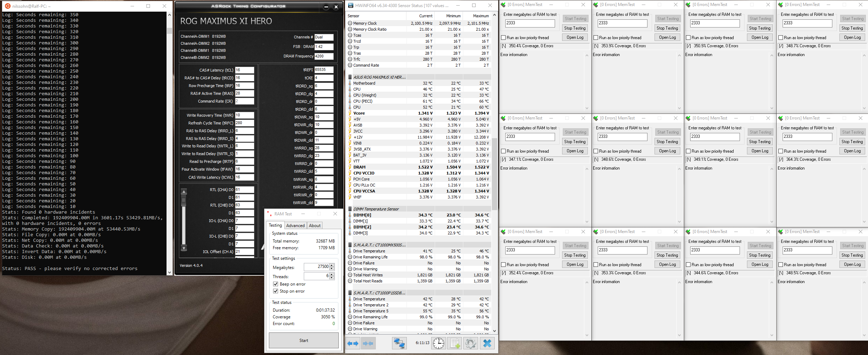Click the blue X icon in HWiNFO toolbar

pos(487,343)
